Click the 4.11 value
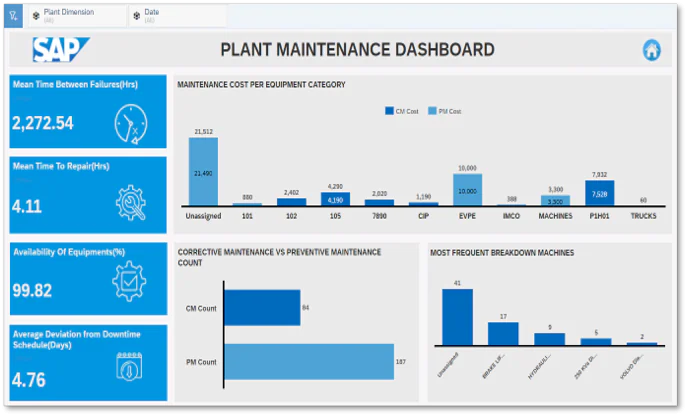The width and height of the screenshot is (687, 415). tap(27, 206)
